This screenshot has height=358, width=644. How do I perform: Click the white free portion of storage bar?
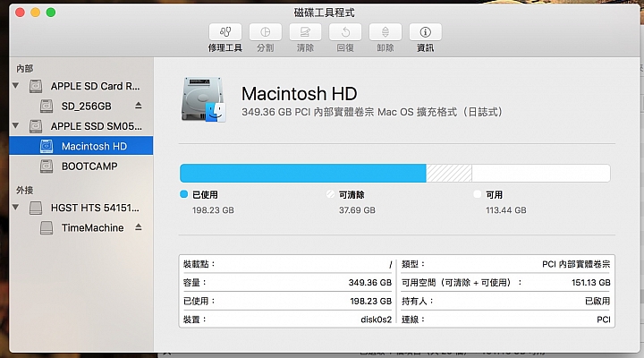tap(541, 173)
